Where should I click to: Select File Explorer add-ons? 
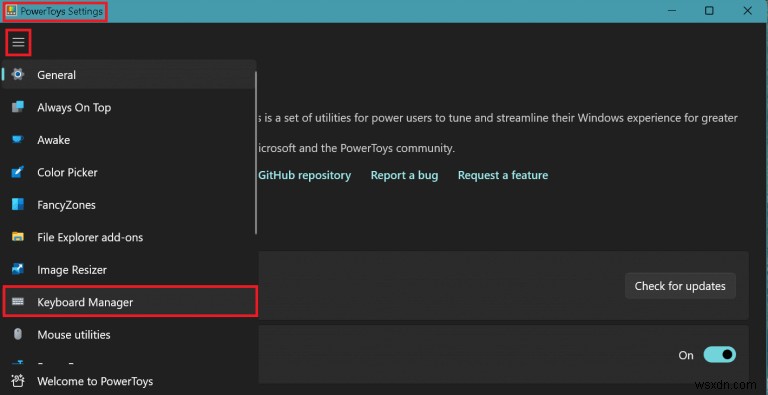click(x=129, y=237)
